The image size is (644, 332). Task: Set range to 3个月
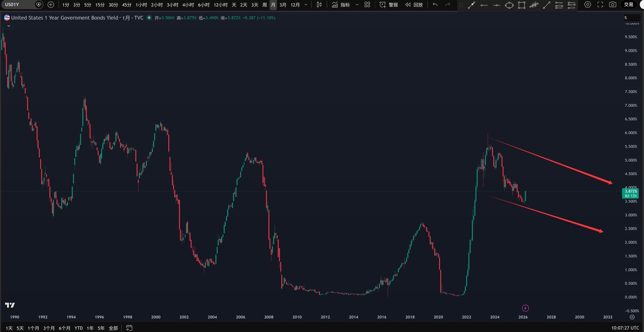point(49,328)
